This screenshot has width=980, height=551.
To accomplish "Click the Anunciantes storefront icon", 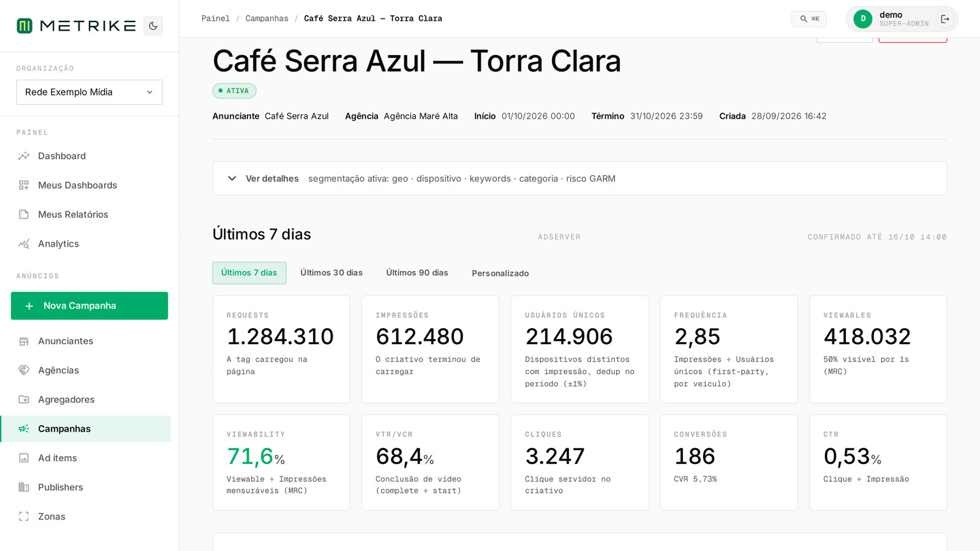I will [24, 341].
